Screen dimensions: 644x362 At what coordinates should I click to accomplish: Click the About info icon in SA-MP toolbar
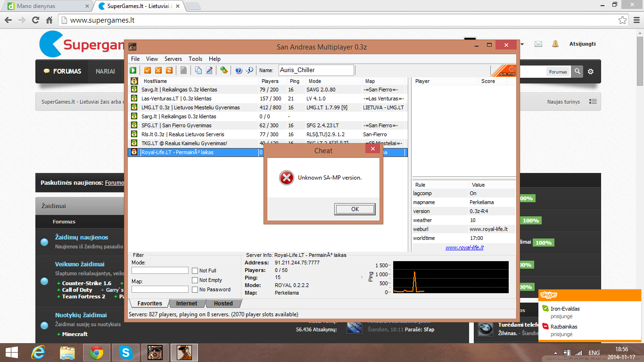(x=250, y=70)
